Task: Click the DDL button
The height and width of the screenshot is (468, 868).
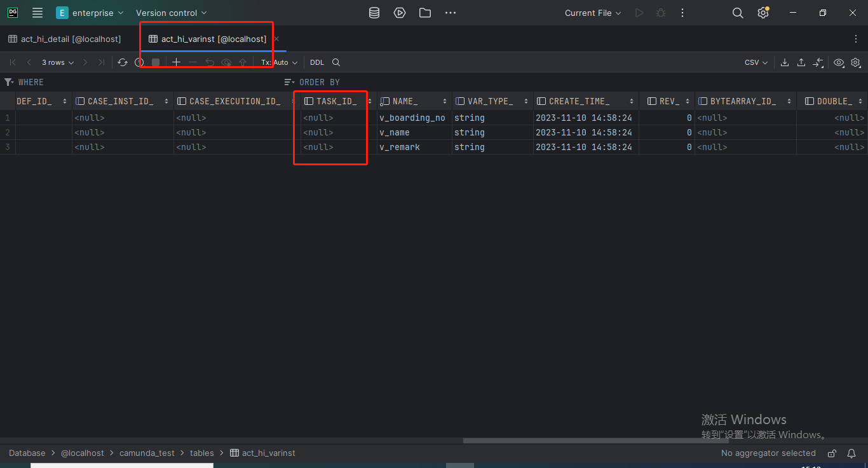Action: [317, 62]
